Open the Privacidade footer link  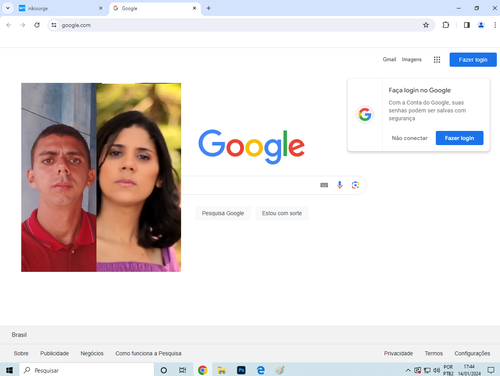pos(398,353)
